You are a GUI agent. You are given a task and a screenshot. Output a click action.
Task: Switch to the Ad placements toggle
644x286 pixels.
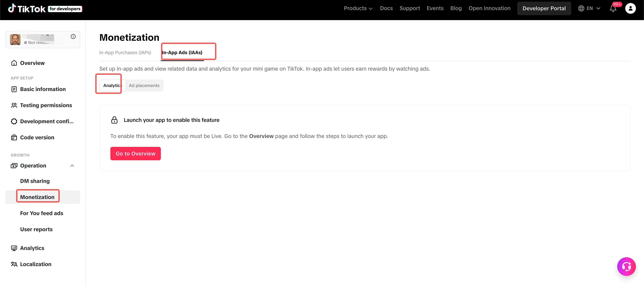coord(144,85)
